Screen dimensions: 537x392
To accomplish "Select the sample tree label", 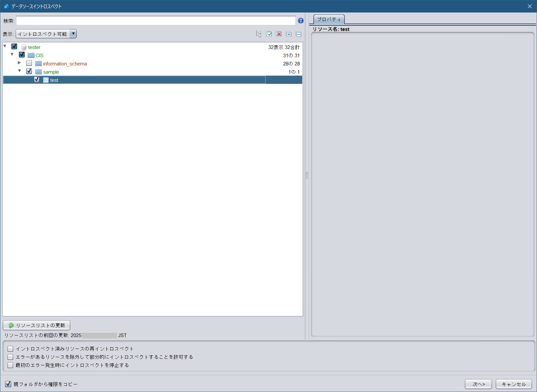I will pos(51,72).
